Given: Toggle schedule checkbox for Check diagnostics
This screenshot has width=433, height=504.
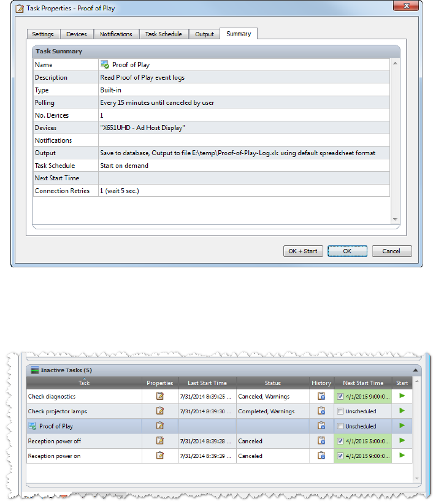Looking at the screenshot, I should click(340, 396).
